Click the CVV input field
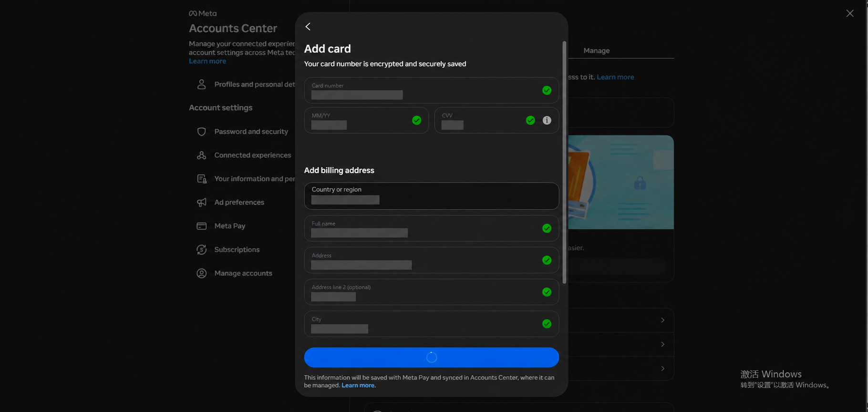Viewport: 868px width, 412px height. (x=496, y=120)
